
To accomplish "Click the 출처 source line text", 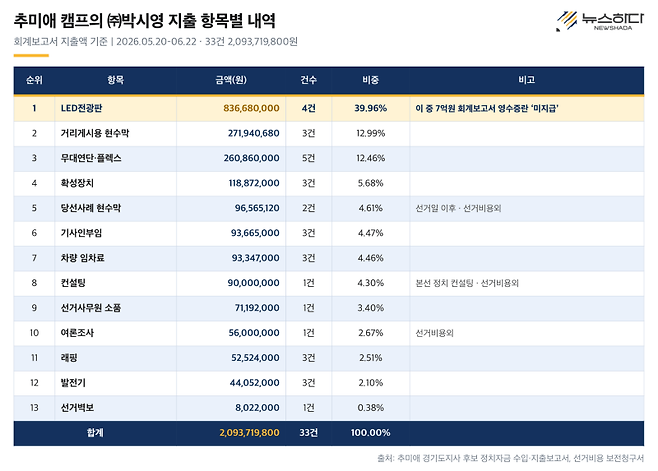I will click(x=510, y=458).
